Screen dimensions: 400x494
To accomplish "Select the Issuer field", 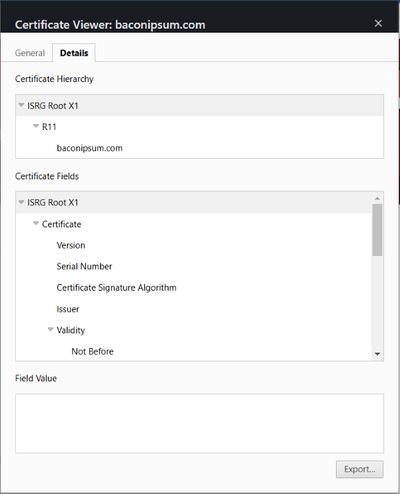I will tap(194, 309).
